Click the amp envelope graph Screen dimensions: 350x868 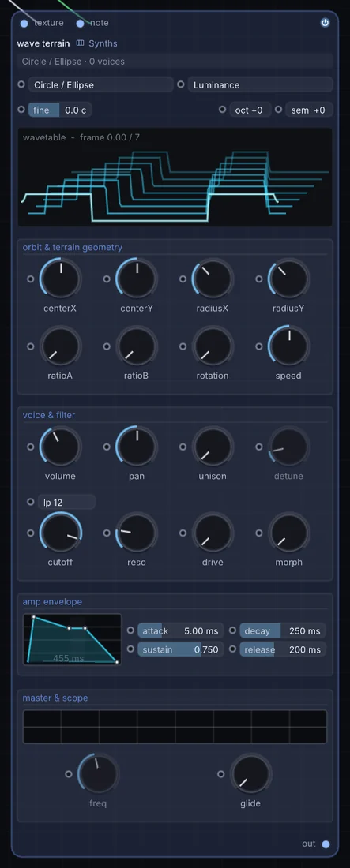click(x=72, y=639)
